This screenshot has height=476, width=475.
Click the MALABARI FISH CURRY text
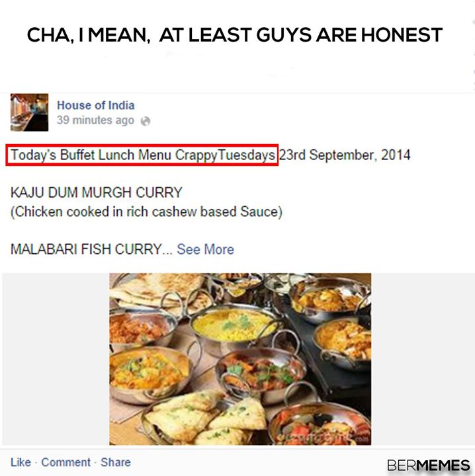(x=86, y=249)
